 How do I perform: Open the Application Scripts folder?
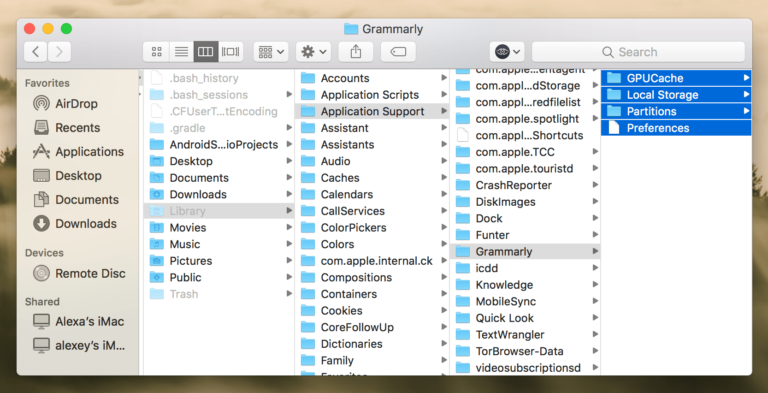point(372,95)
